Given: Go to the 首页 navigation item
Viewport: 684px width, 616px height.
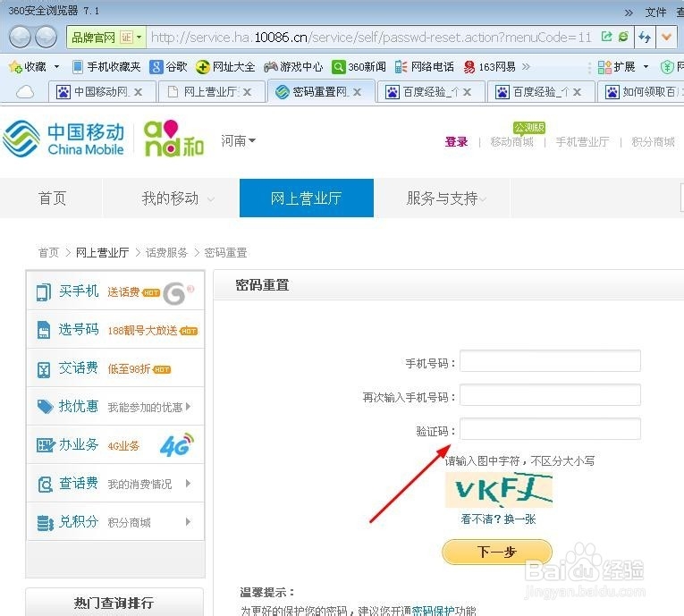Looking at the screenshot, I should (52, 198).
